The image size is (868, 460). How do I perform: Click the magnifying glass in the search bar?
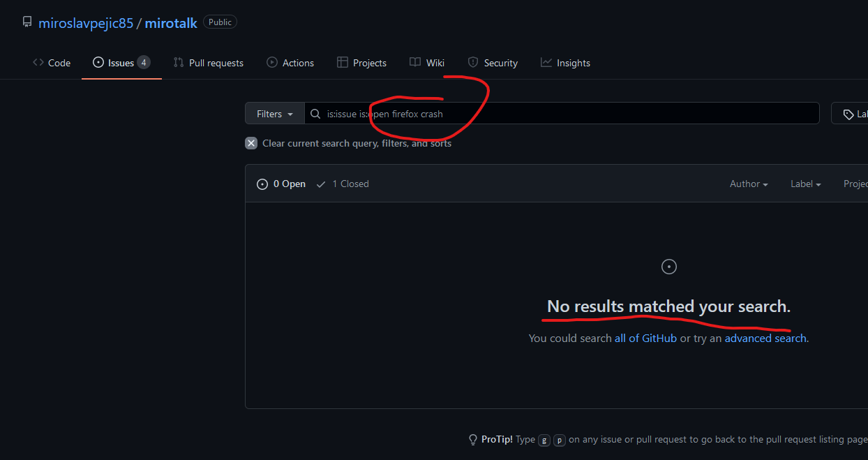[x=315, y=113]
